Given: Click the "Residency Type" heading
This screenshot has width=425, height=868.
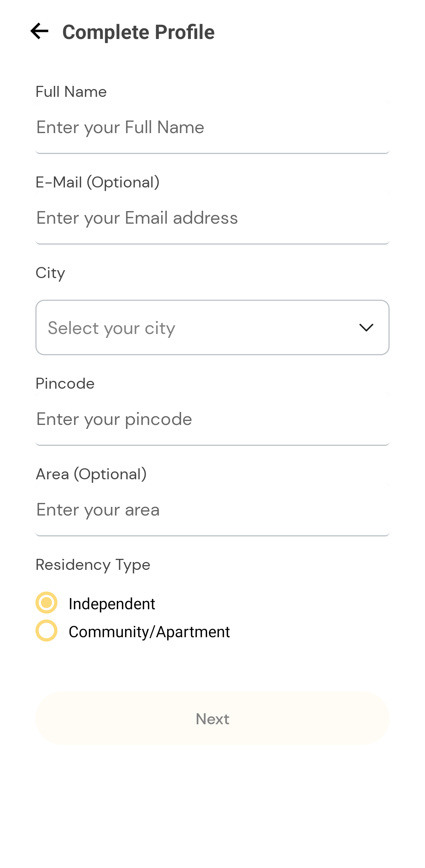Looking at the screenshot, I should click(x=93, y=565).
